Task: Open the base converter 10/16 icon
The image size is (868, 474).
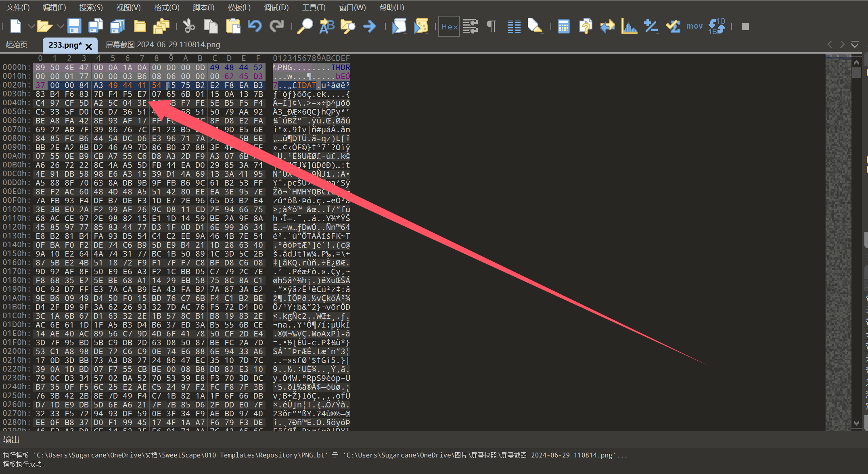Action: click(716, 26)
